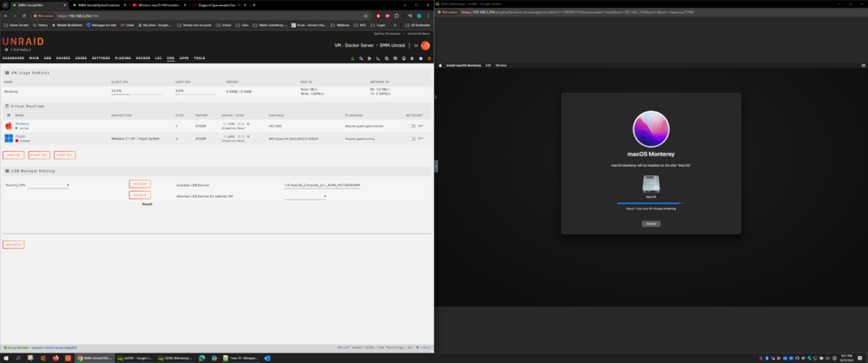Click the Virtual Machines section icon
This screenshot has width=868, height=363.
point(7,106)
